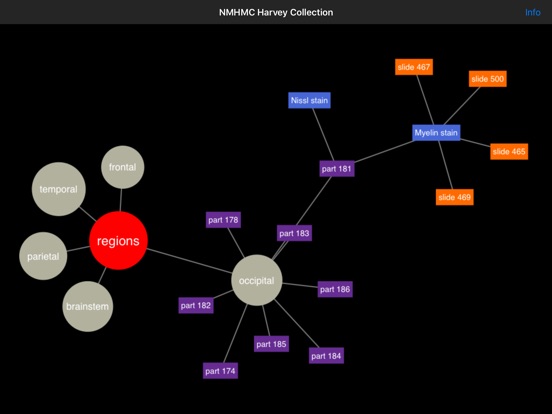Image resolution: width=552 pixels, height=414 pixels.
Task: Select the part 184 node
Action: tap(326, 356)
